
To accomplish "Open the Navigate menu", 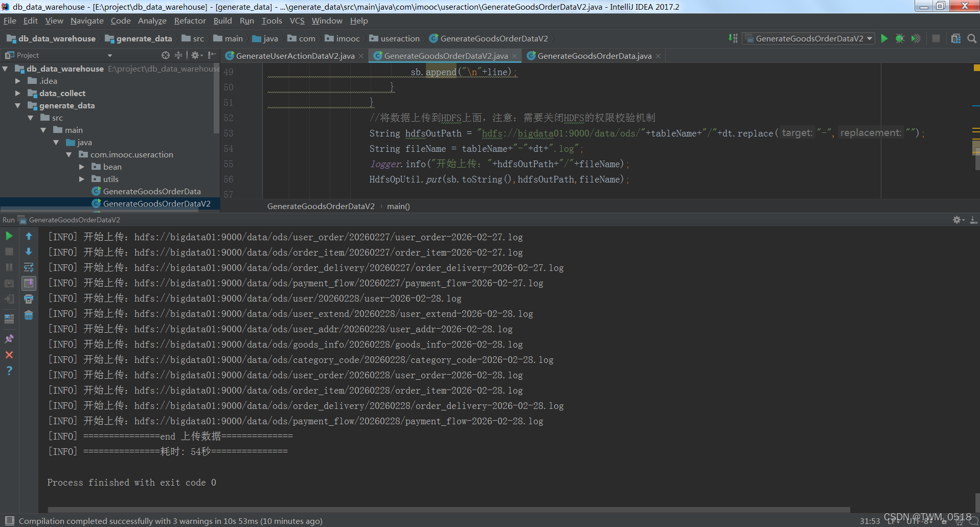I will (x=87, y=21).
